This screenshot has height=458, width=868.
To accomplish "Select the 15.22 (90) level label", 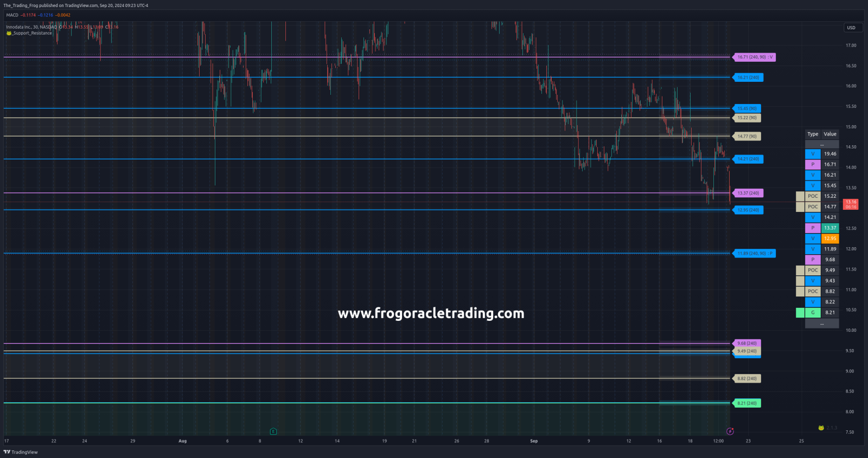I will (746, 118).
